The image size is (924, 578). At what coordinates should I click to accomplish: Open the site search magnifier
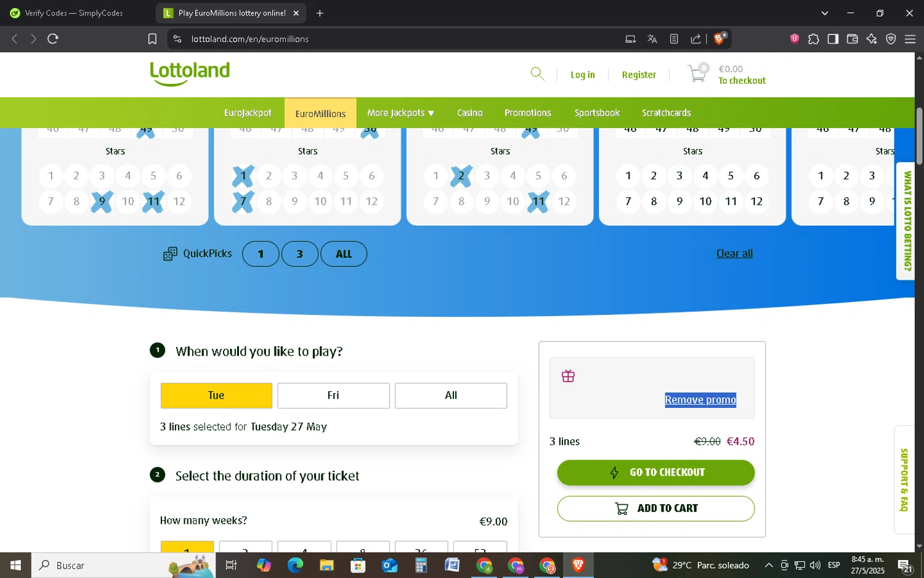[537, 74]
